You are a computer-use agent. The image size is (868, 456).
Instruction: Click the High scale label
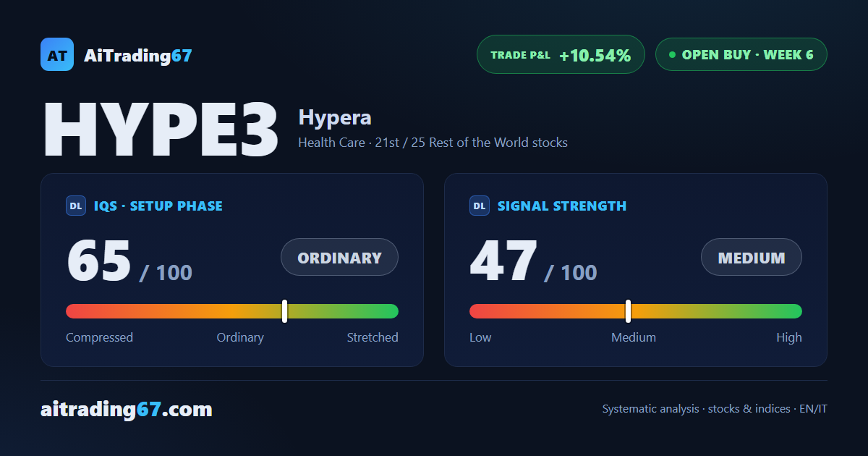point(789,337)
